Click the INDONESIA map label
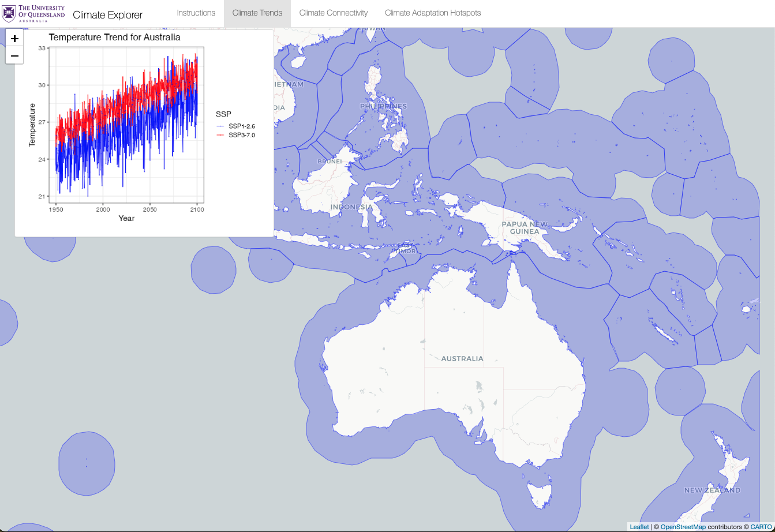 351,207
